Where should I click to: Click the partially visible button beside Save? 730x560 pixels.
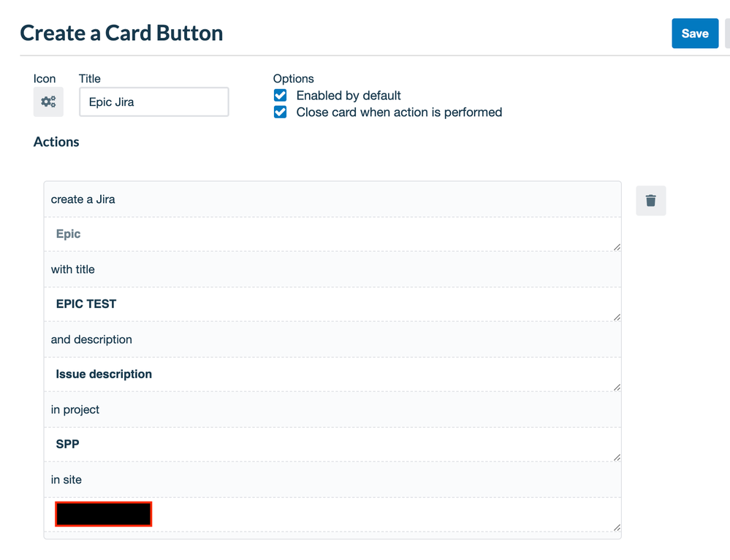point(727,34)
